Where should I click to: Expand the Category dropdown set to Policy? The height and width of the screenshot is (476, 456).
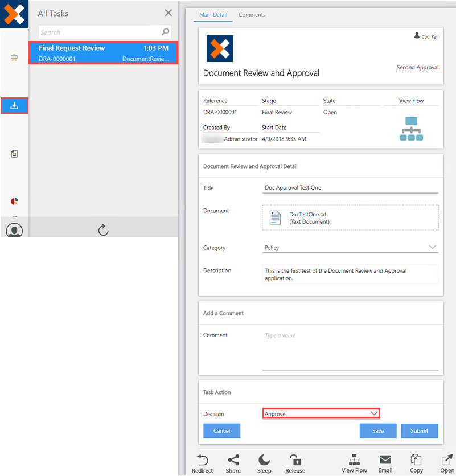pyautogui.click(x=433, y=247)
